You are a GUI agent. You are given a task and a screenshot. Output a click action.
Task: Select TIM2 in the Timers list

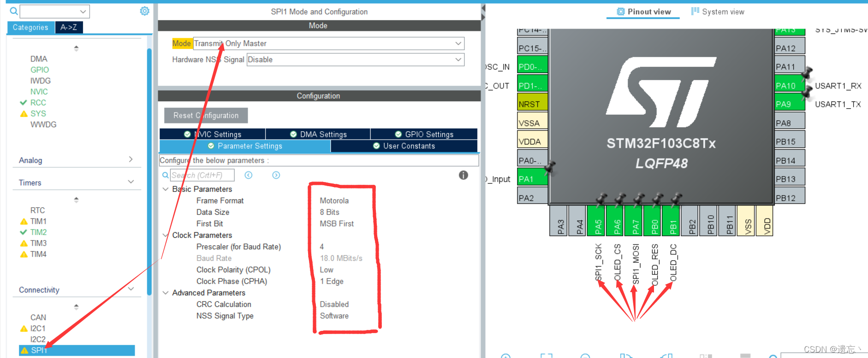(38, 232)
